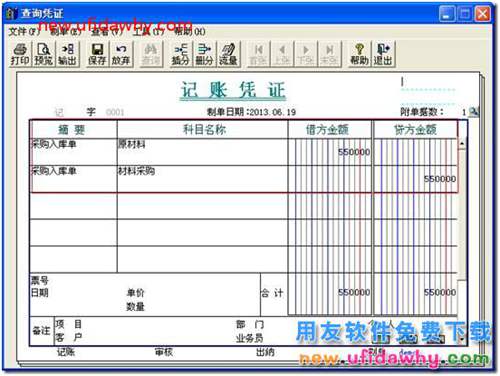The width and height of the screenshot is (500, 376).
Task: Click the 备注 label cell
Action: click(41, 331)
